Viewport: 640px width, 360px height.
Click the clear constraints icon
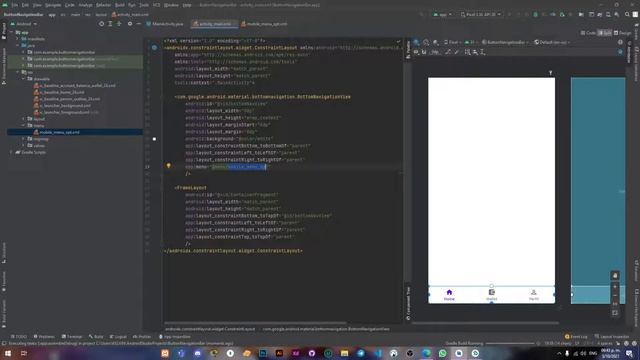(x=448, y=52)
